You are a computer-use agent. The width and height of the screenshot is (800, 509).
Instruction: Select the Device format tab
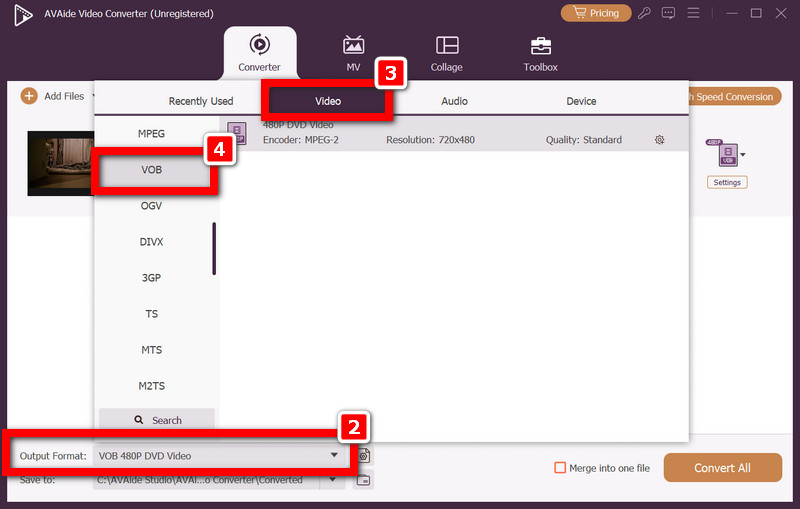(x=581, y=101)
